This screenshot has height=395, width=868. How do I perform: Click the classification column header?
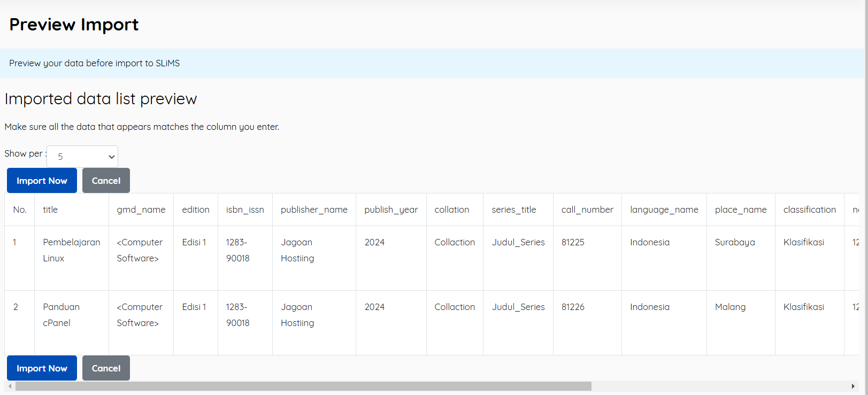pyautogui.click(x=810, y=210)
